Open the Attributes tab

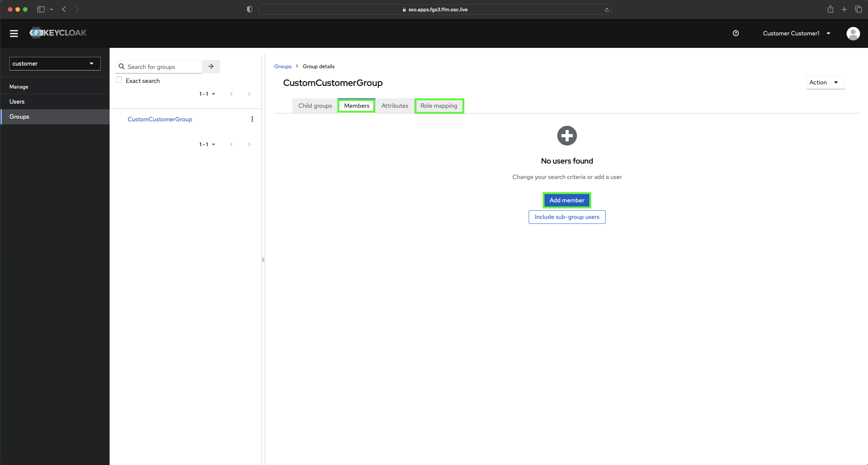[x=395, y=106]
